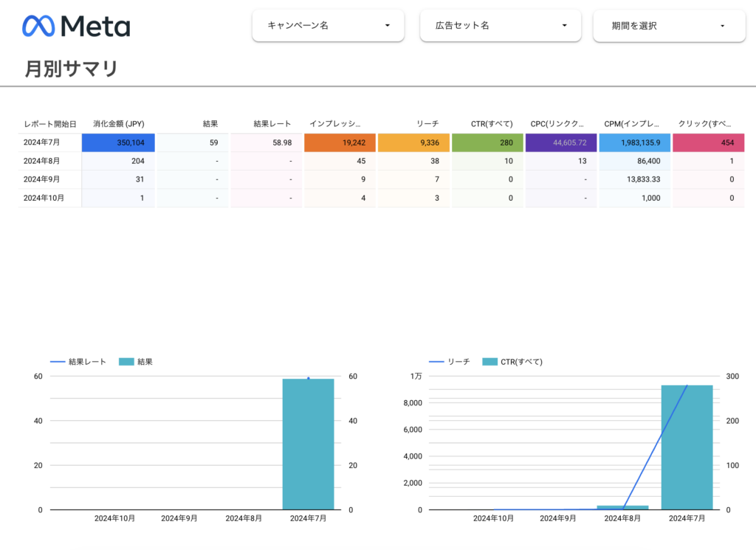Select the 2024年8月 row label
The image size is (756, 550).
(x=41, y=161)
